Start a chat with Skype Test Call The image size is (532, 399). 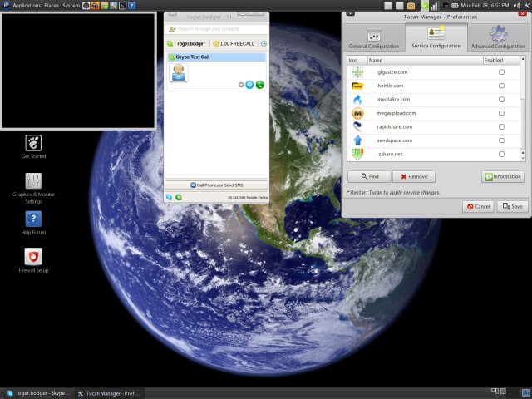tap(249, 85)
